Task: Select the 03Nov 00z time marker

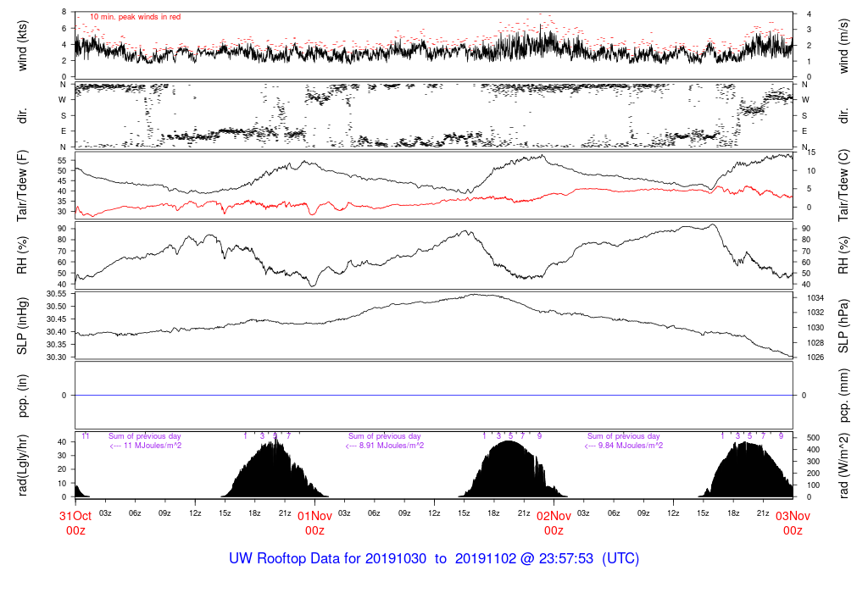Action: [x=793, y=523]
